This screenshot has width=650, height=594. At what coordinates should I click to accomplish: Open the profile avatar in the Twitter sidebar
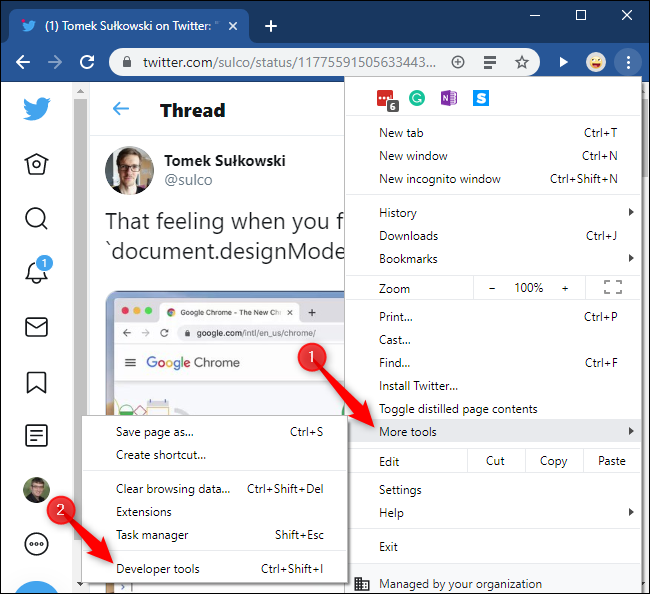click(36, 490)
